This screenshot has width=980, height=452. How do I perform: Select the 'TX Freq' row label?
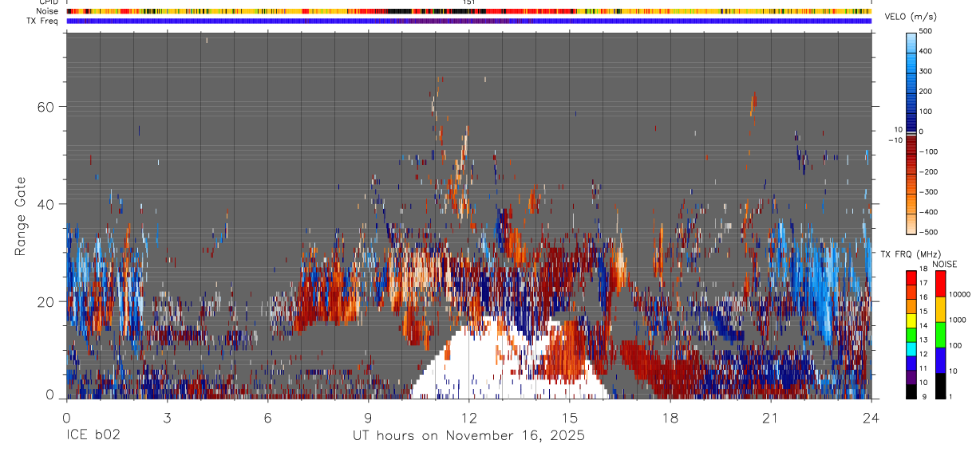[x=43, y=21]
